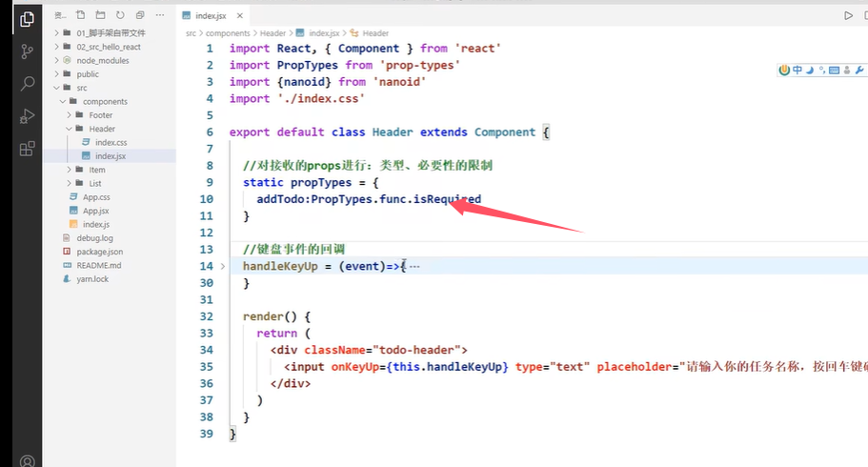Open index.css under Header folder
868x467 pixels.
110,142
